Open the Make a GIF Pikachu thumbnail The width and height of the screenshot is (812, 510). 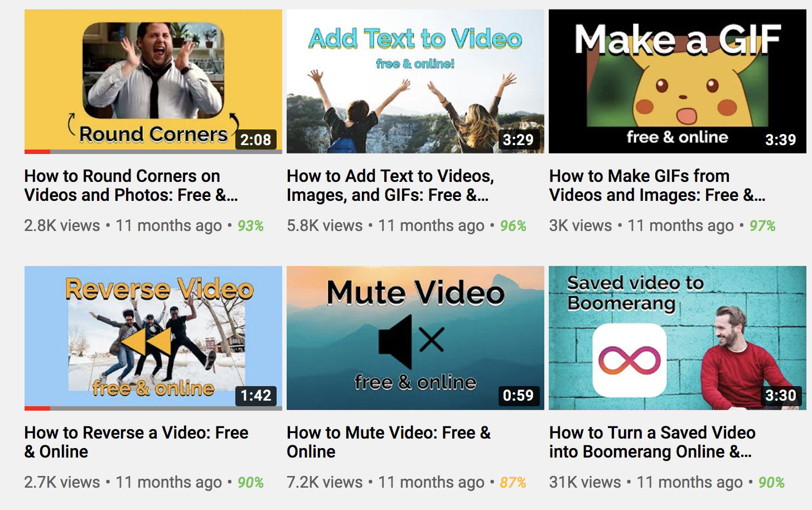[677, 81]
